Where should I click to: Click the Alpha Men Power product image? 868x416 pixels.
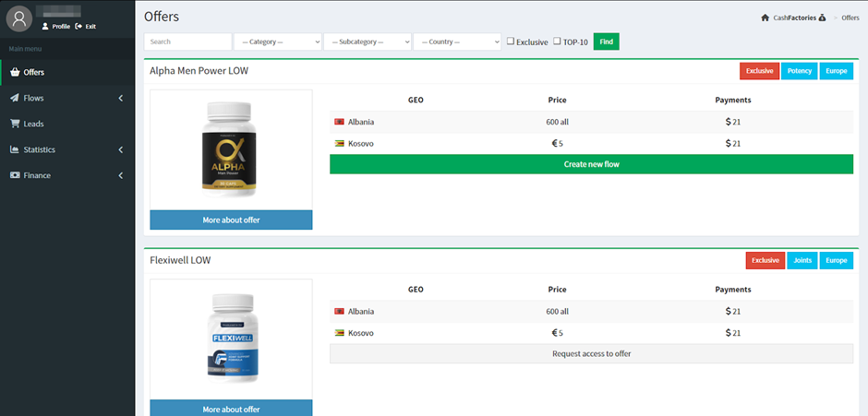(x=230, y=149)
